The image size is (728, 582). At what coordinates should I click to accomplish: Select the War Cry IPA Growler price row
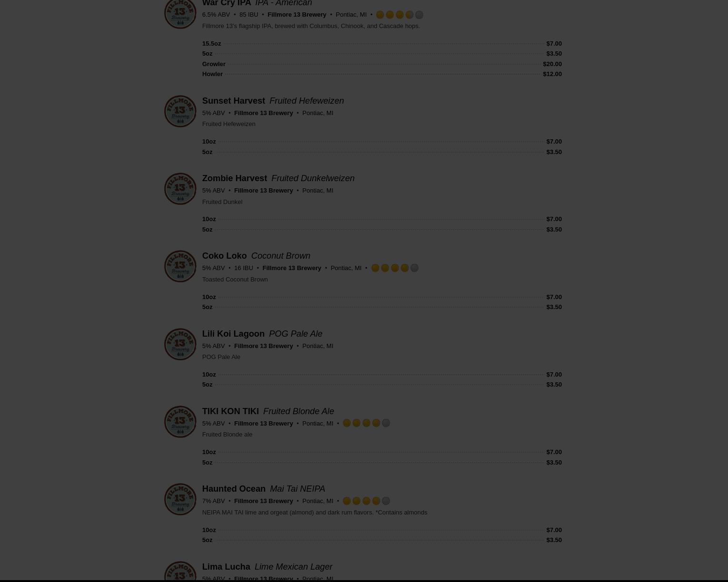382,64
